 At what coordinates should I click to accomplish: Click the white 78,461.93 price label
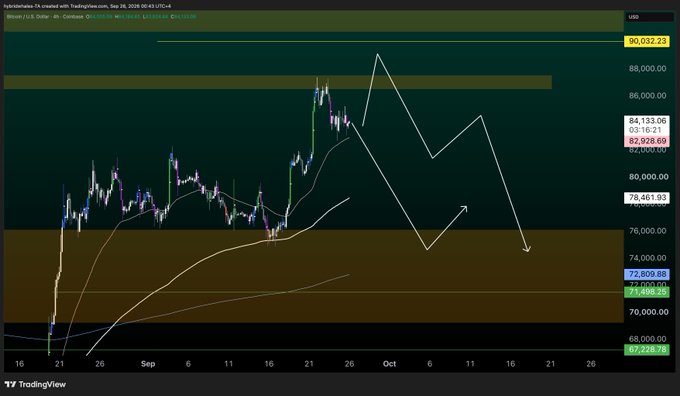coord(647,197)
